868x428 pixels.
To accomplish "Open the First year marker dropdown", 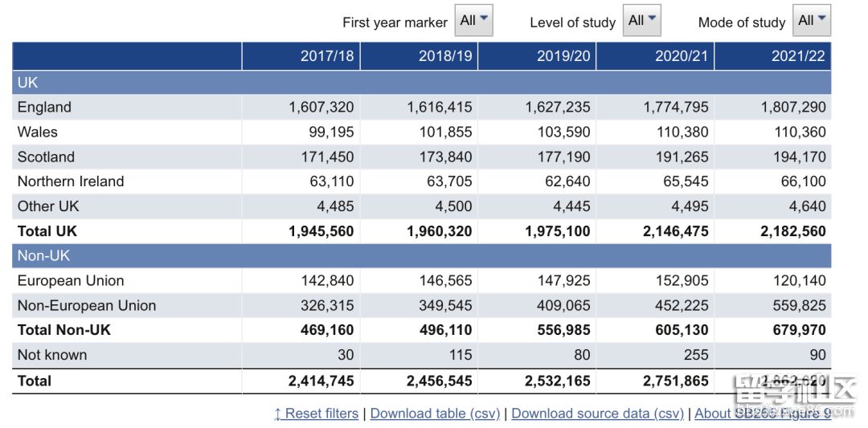I will coord(473,21).
